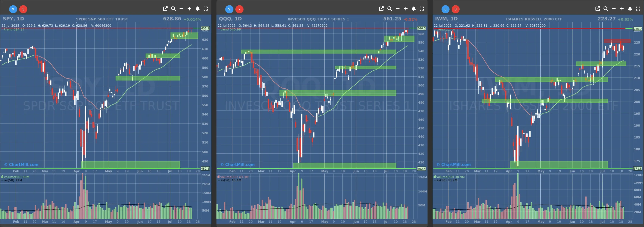Click IWM red resistance zone near 225
644x227 pixels.
pyautogui.click(x=617, y=41)
